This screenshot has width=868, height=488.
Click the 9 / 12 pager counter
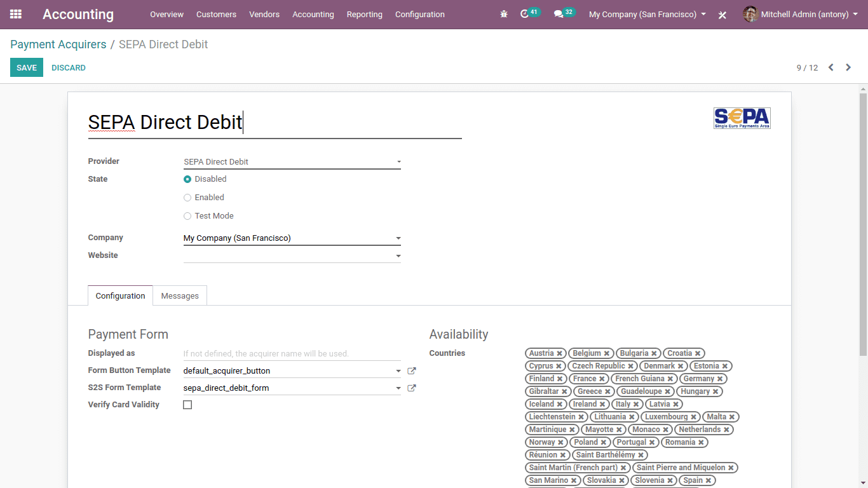(807, 67)
